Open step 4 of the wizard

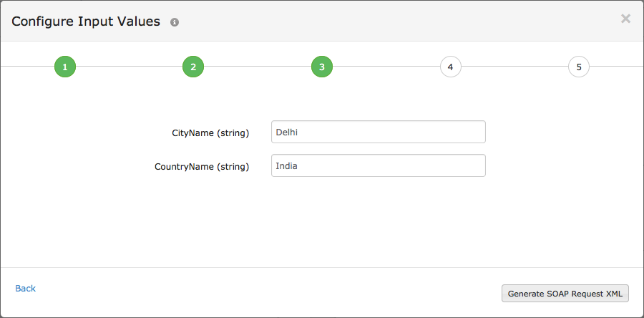(x=450, y=67)
